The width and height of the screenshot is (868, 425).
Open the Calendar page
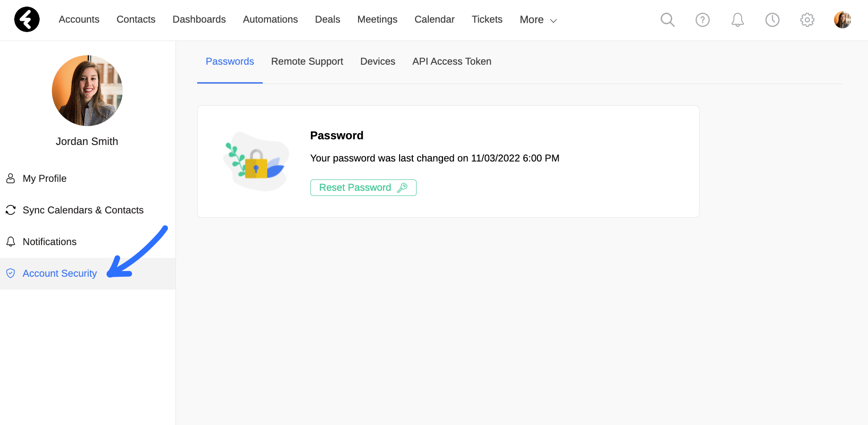(434, 19)
